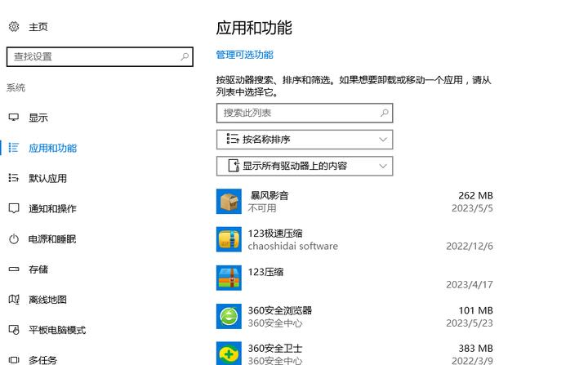Image resolution: width=588 pixels, height=365 pixels.
Task: Select the 123极速压缩 app entry
Action: (x=354, y=239)
